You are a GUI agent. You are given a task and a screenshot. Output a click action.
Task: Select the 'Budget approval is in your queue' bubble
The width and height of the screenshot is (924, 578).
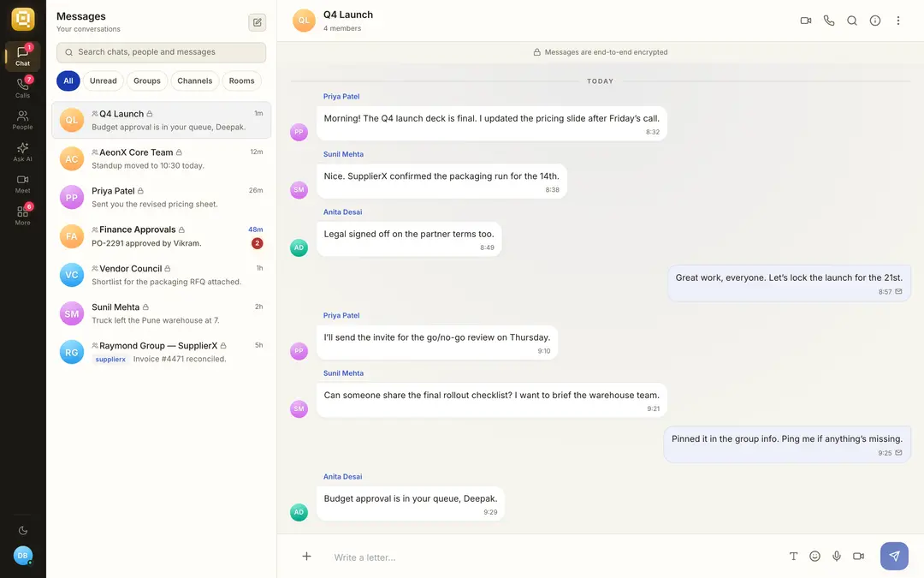coord(410,504)
